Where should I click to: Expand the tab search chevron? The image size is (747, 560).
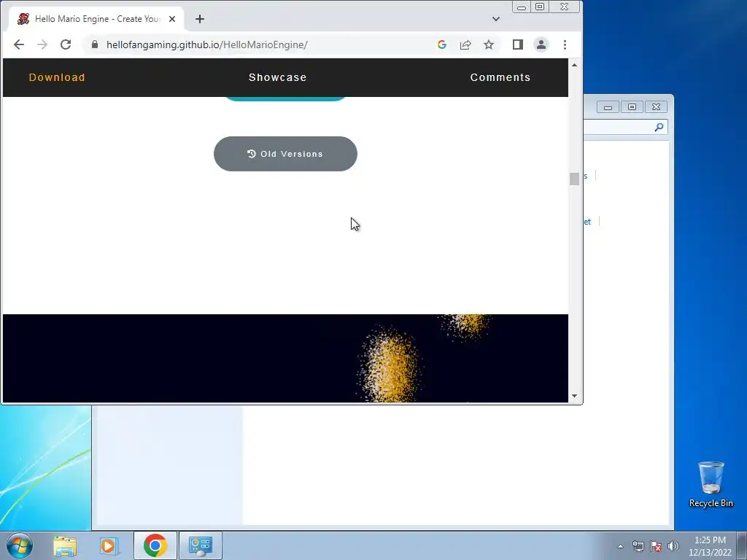496,19
